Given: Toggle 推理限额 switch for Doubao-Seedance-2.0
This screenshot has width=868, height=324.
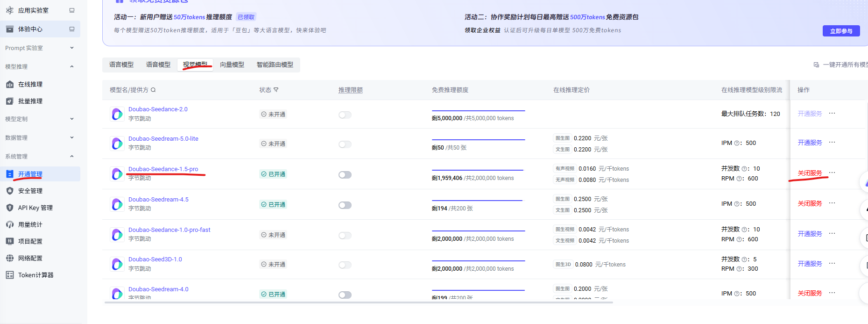Looking at the screenshot, I should click(x=345, y=115).
